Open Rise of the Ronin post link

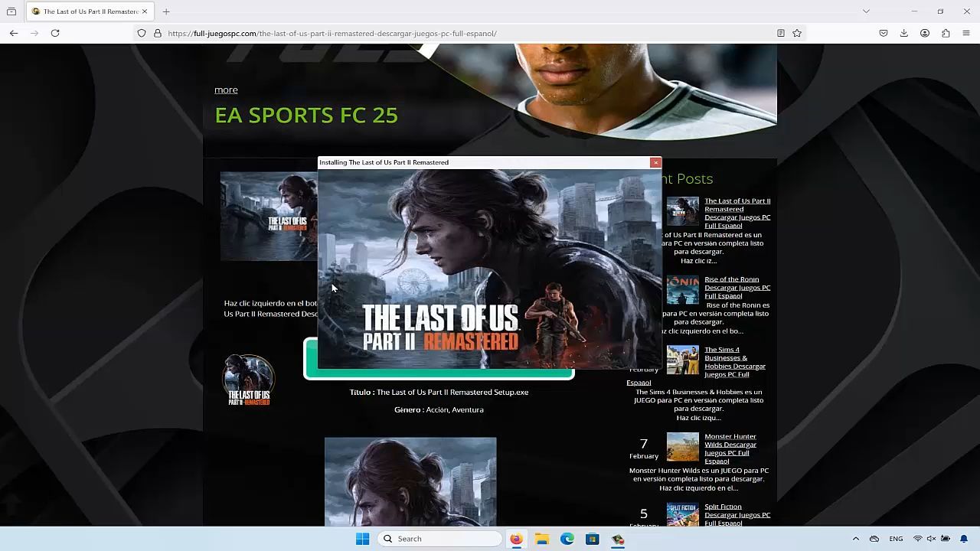tap(737, 288)
